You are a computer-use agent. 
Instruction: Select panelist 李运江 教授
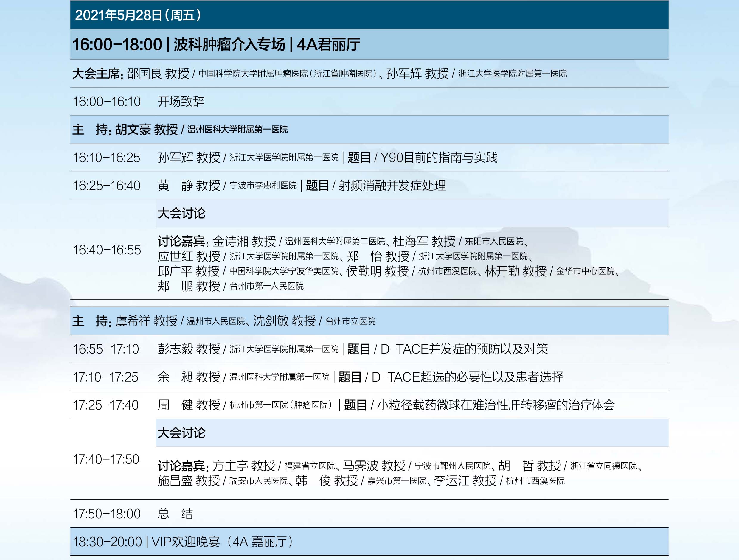465,481
